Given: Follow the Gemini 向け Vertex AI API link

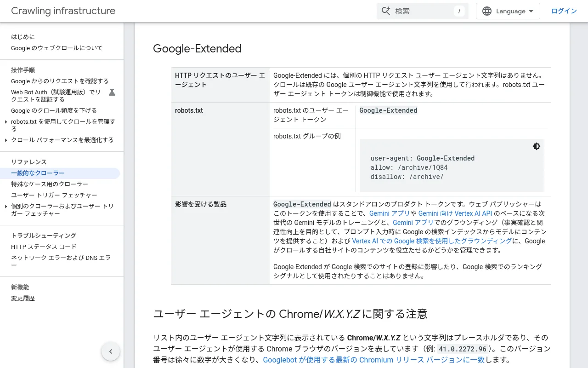Looking at the screenshot, I should coord(455,213).
